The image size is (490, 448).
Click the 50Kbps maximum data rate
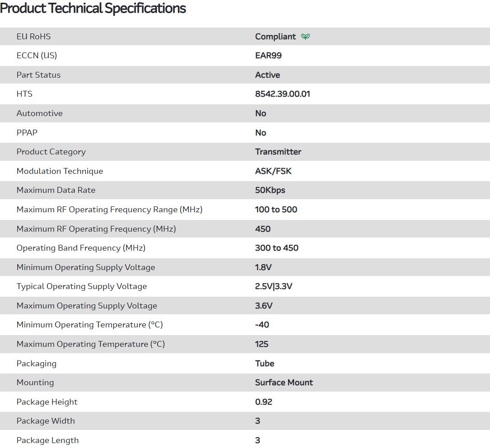270,190
